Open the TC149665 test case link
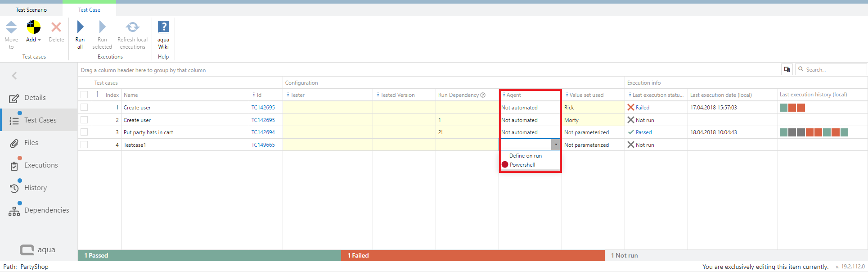 [x=263, y=145]
